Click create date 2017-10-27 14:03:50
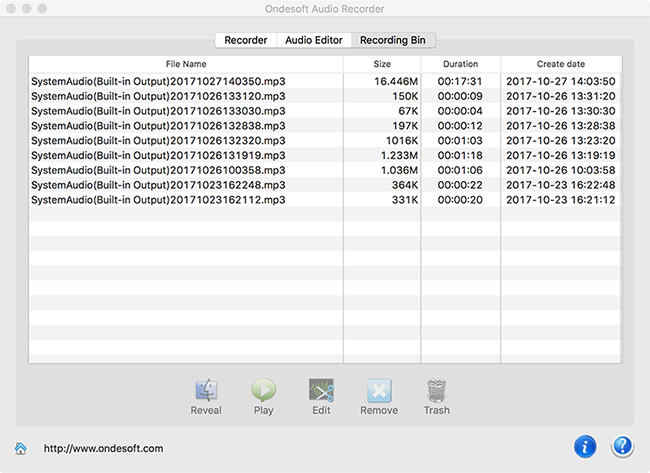This screenshot has width=650, height=473. click(x=561, y=81)
